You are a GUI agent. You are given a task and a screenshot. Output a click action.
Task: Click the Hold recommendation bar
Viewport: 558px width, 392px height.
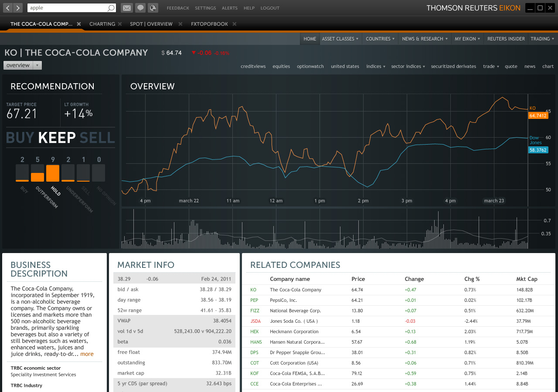pos(53,173)
